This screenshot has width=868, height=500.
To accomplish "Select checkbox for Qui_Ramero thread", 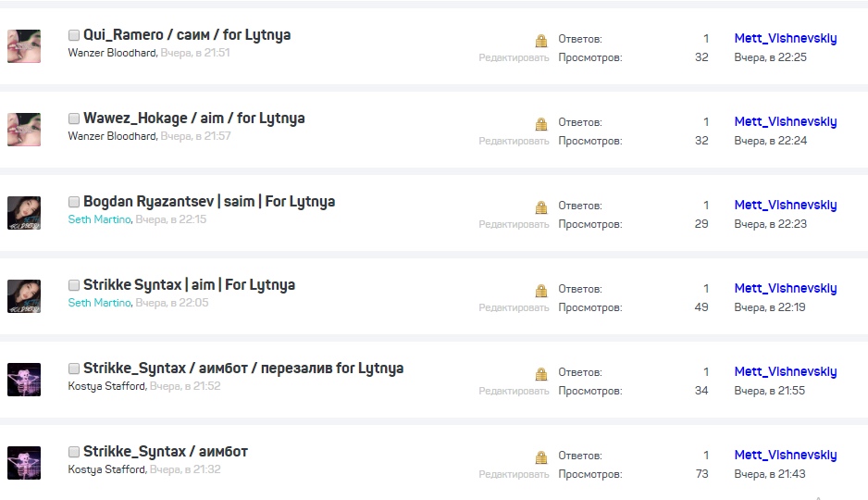I will coord(74,35).
